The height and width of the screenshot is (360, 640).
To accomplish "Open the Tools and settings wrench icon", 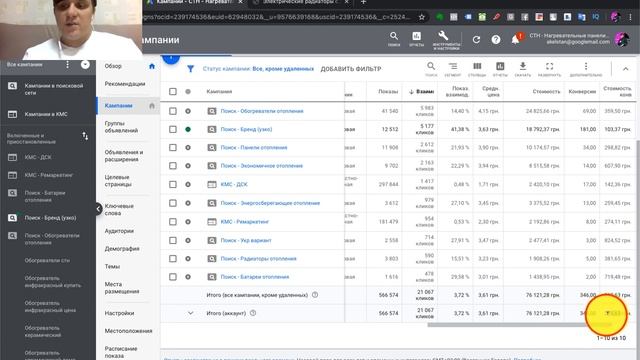I will pyautogui.click(x=443, y=36).
